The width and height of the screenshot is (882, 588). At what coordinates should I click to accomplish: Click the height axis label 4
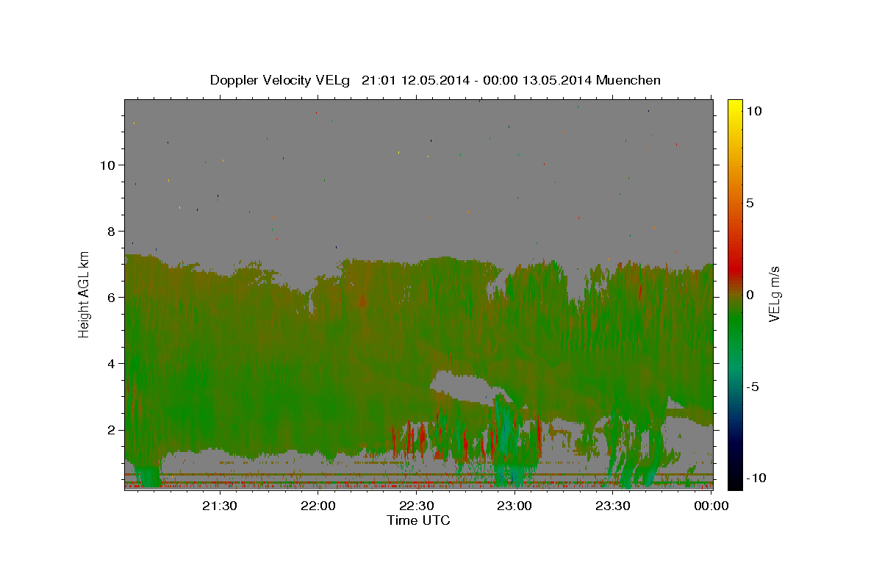tap(110, 363)
